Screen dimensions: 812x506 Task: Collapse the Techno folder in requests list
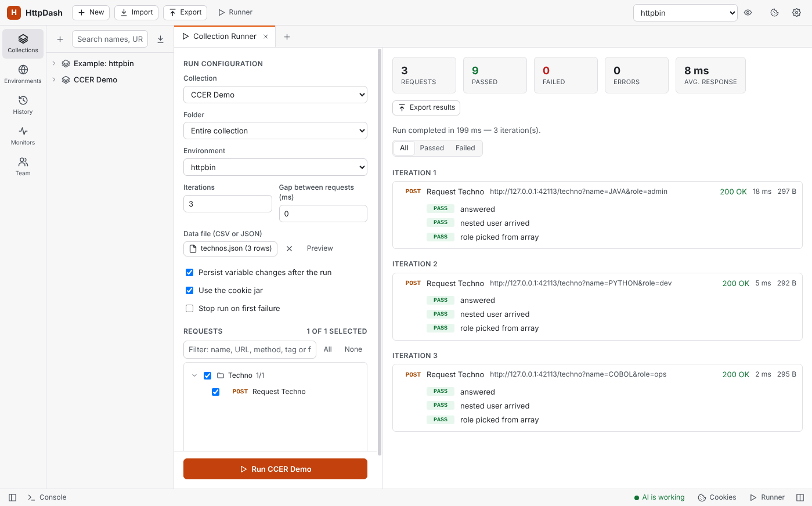click(x=194, y=375)
